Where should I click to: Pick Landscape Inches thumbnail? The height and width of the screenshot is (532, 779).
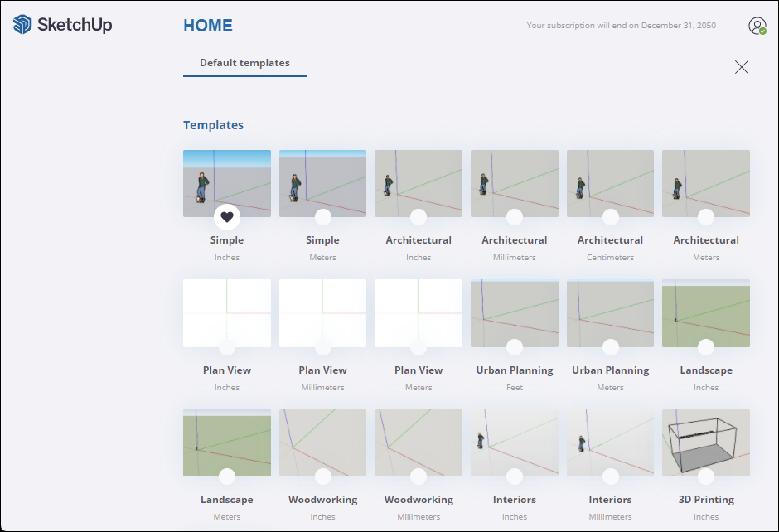706,312
